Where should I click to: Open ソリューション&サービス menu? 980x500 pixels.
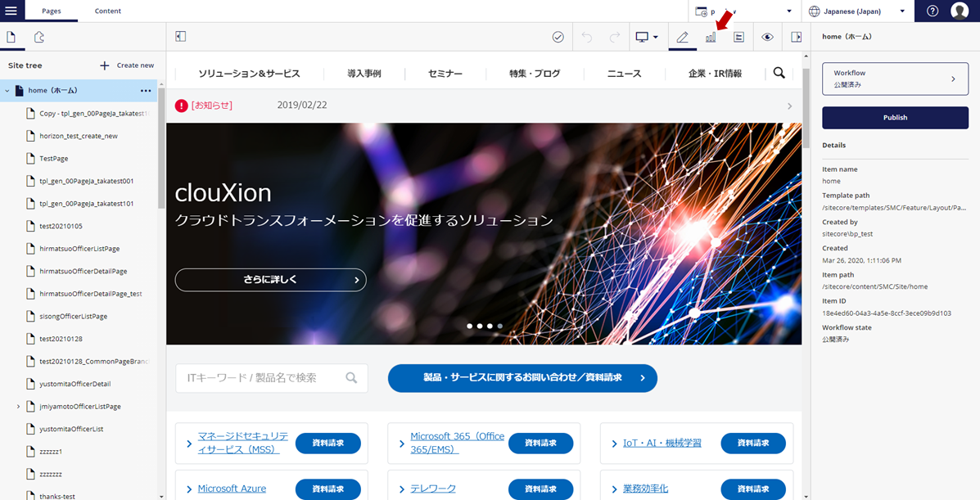[x=250, y=74]
